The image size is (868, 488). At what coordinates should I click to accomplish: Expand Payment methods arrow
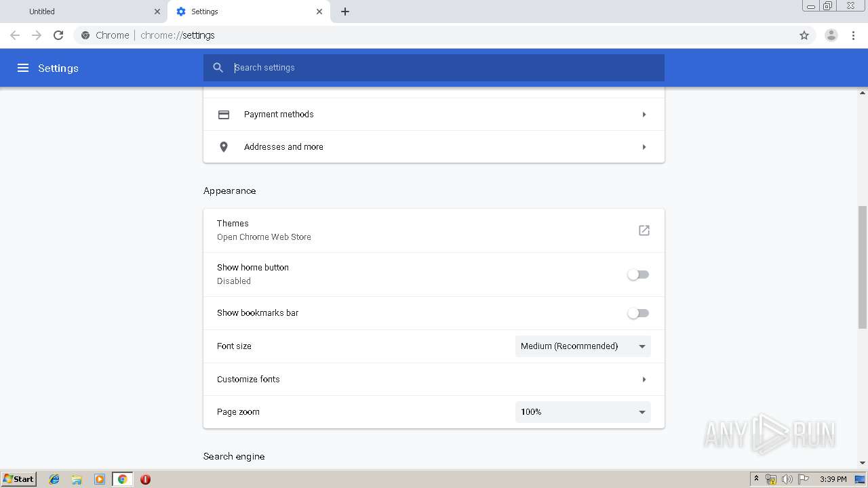[x=644, y=115]
